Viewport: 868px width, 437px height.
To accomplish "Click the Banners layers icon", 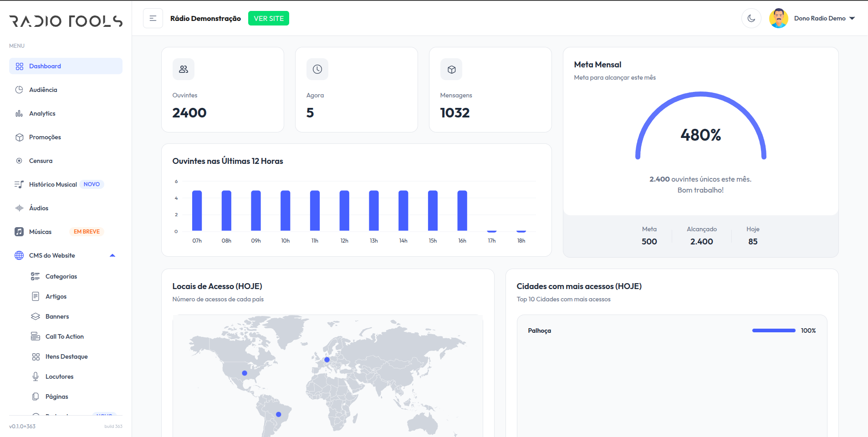I will click(36, 316).
